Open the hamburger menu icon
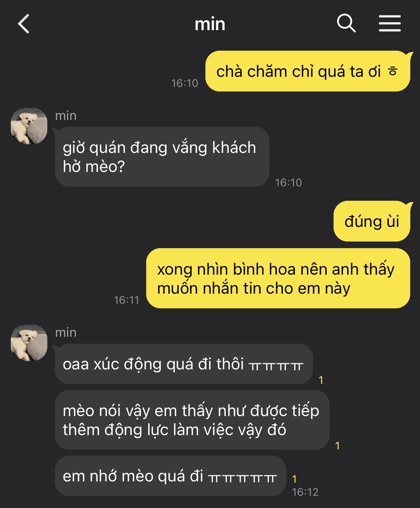Screen dimensions: 420x508 390,24
